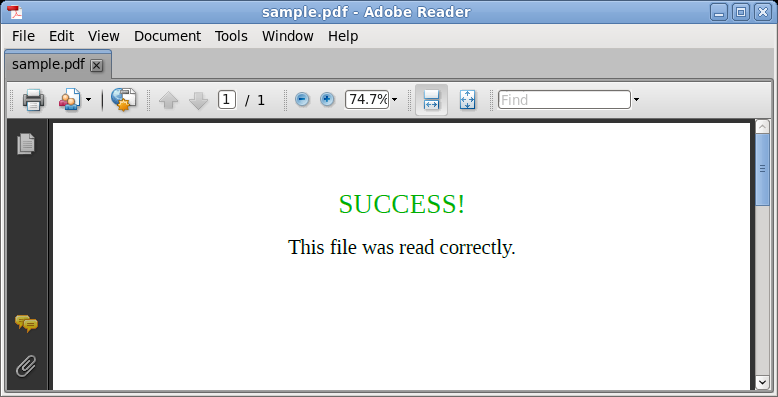Toggle Fit One Full Page mode
The height and width of the screenshot is (397, 778).
click(467, 100)
